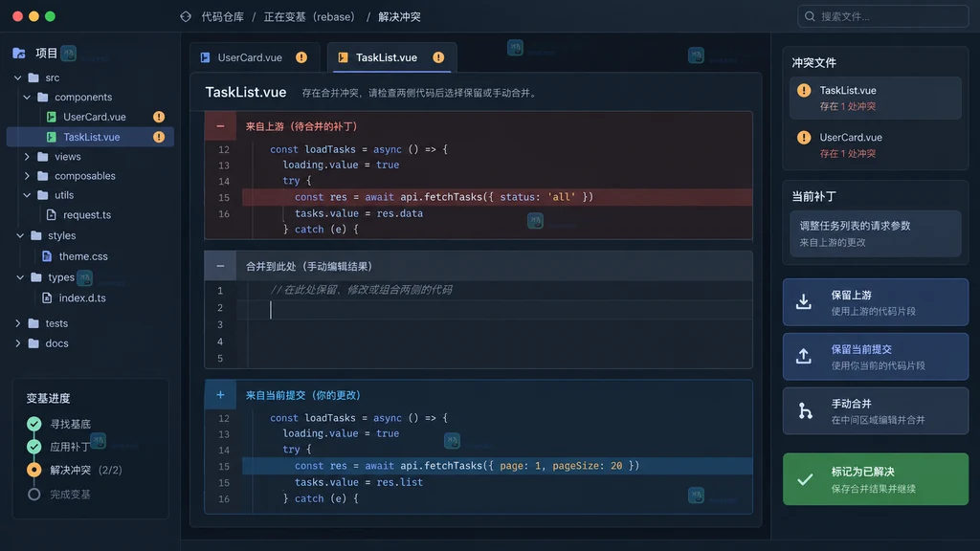This screenshot has height=551, width=980.
Task: Collapse the styles folder
Action: pyautogui.click(x=20, y=235)
